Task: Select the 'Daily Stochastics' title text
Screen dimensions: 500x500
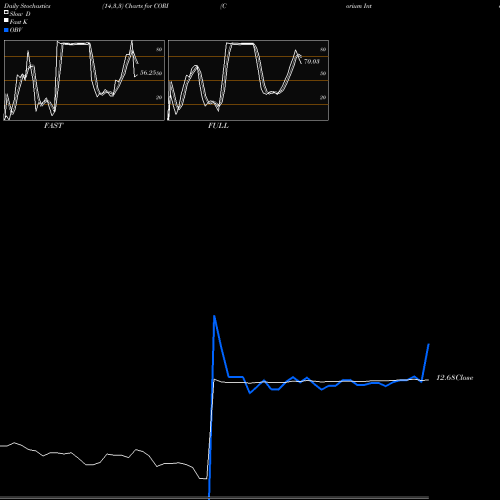Action: coord(27,6)
